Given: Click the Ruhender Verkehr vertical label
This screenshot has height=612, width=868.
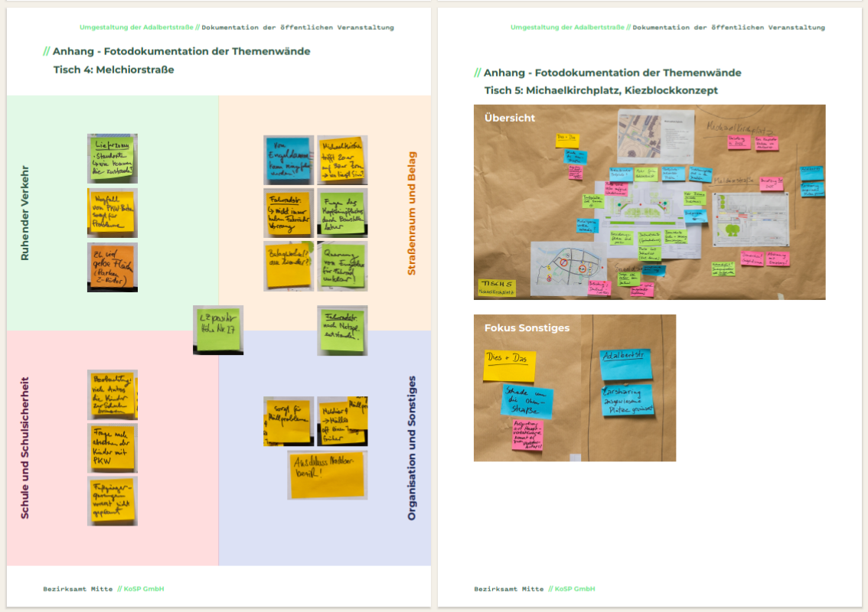Looking at the screenshot, I should pyautogui.click(x=24, y=213).
